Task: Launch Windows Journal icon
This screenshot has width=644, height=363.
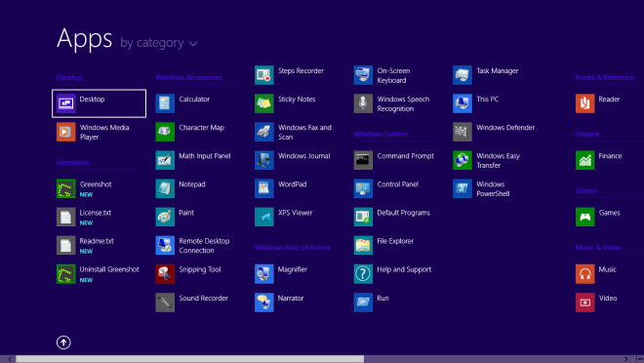Action: pos(264,160)
